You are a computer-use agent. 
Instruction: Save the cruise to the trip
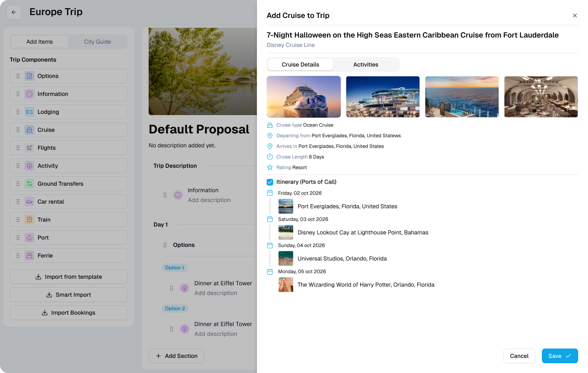[x=560, y=356]
